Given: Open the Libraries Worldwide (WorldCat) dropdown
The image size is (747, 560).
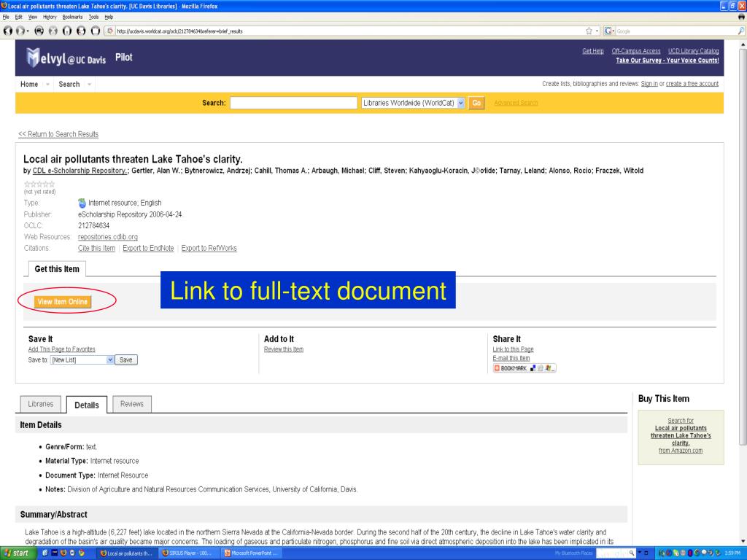Looking at the screenshot, I should 413,103.
